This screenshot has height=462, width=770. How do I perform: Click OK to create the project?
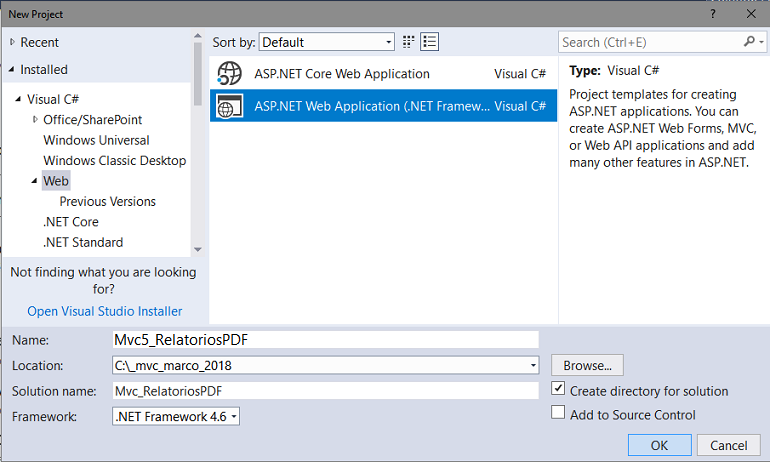pyautogui.click(x=658, y=445)
